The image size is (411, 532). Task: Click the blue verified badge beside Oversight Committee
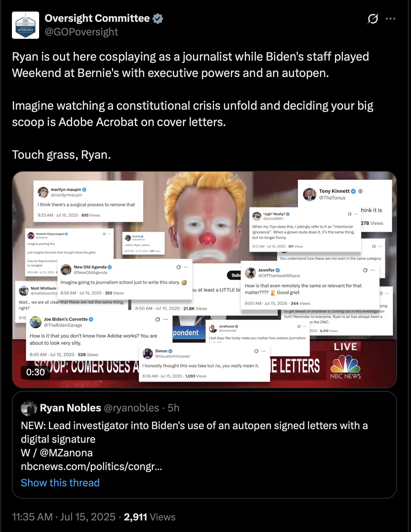click(158, 18)
